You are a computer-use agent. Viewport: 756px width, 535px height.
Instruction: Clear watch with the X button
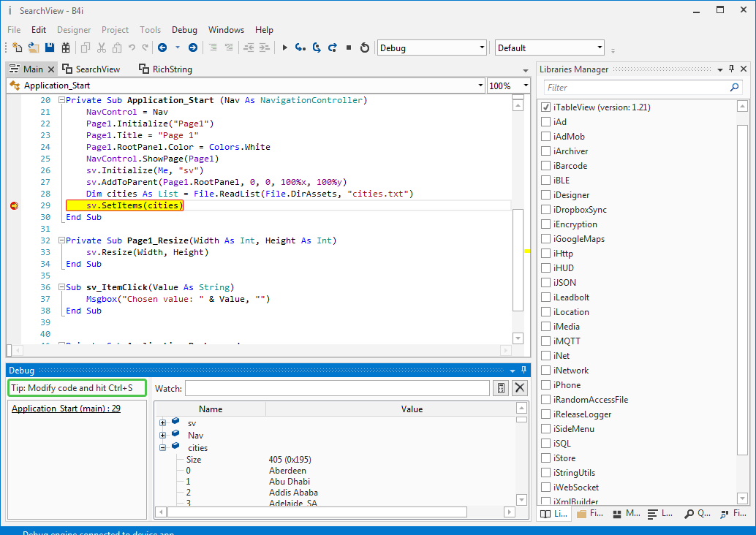click(x=520, y=388)
